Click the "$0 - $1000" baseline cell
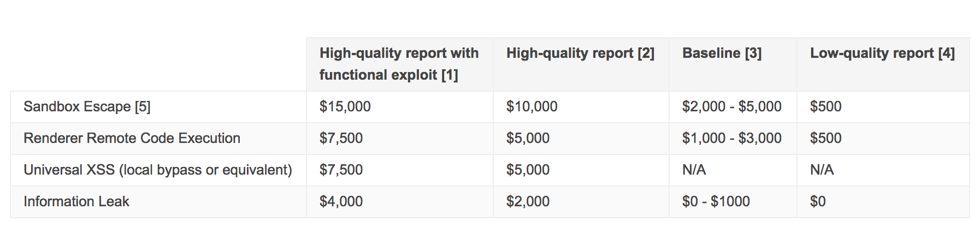 (x=716, y=201)
